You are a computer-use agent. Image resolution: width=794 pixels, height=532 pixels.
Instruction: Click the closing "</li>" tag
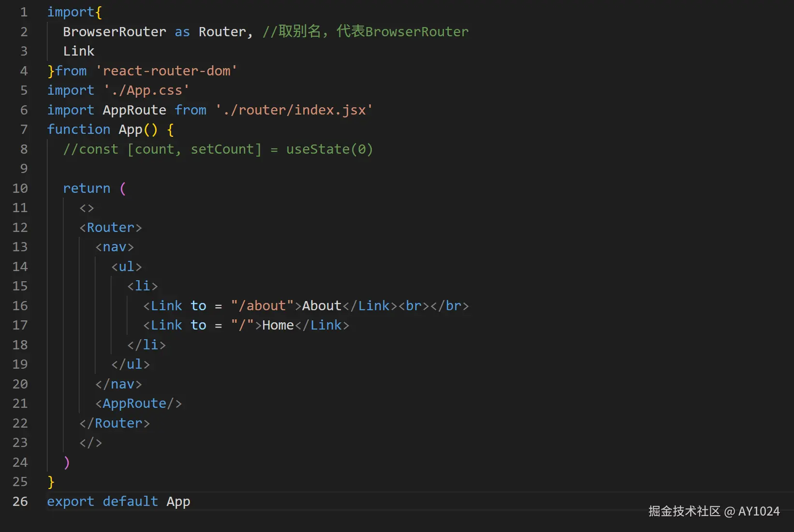147,345
